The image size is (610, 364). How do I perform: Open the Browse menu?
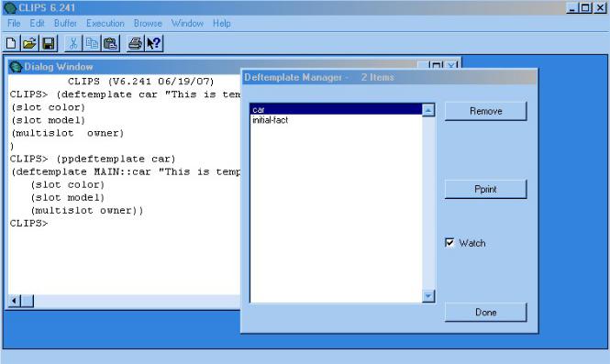148,23
